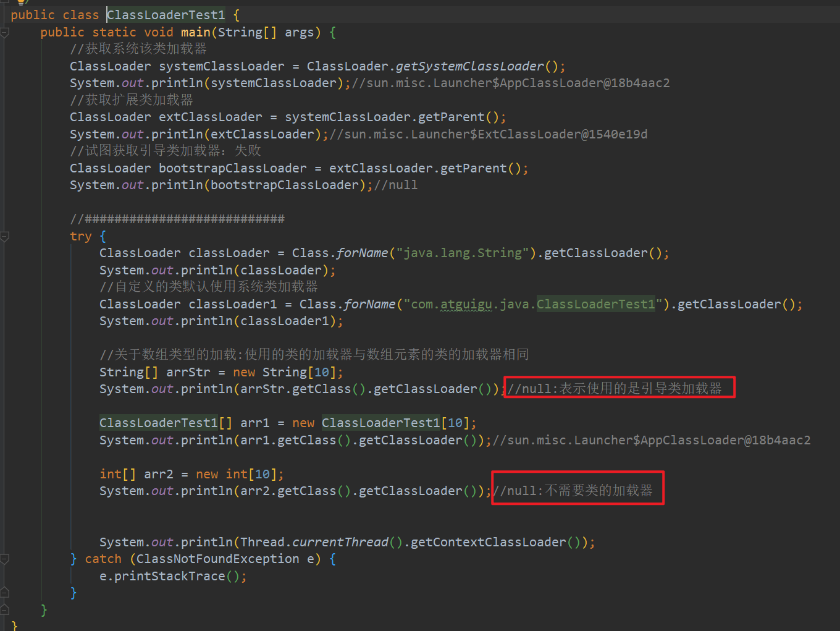
Task: Click comment '//null:不需要类的加载器'
Action: [x=573, y=491]
